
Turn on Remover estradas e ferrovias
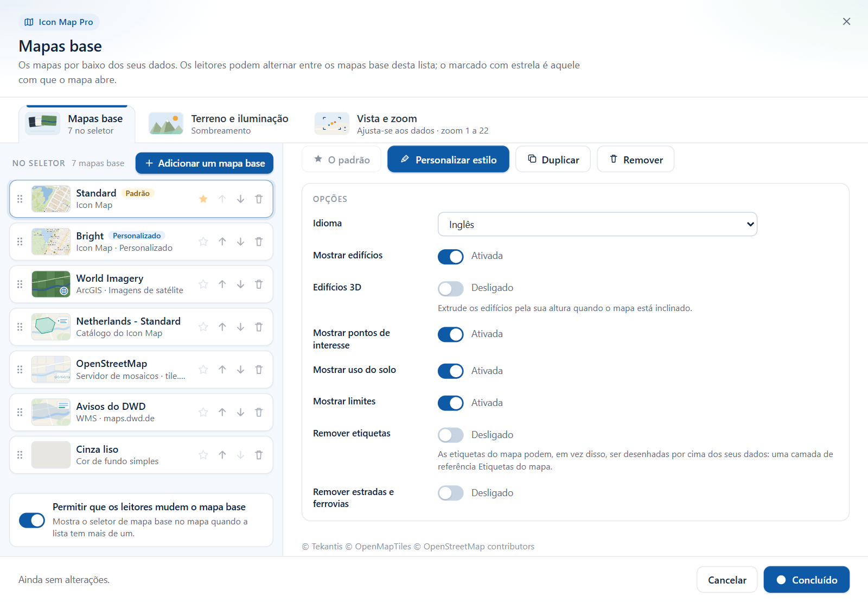pos(451,493)
